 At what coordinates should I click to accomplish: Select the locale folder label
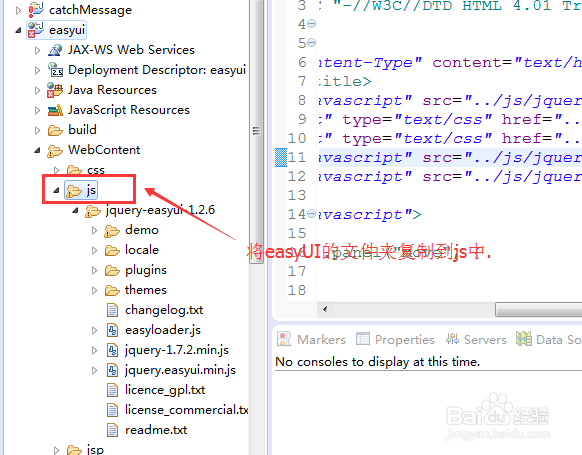tap(142, 250)
